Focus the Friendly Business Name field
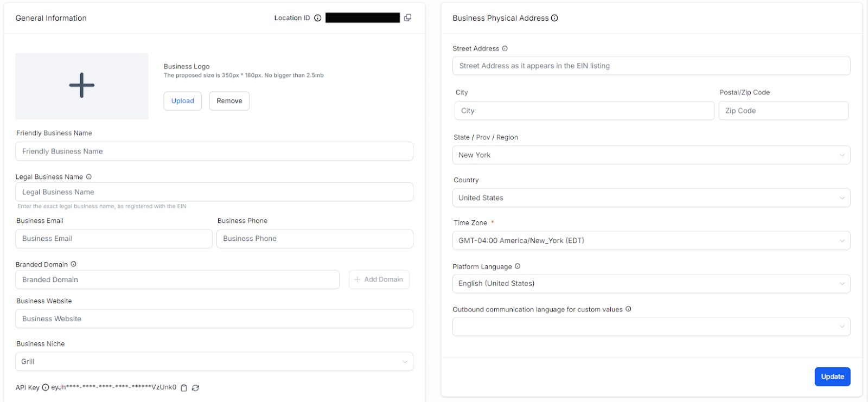The image size is (868, 402). 214,151
